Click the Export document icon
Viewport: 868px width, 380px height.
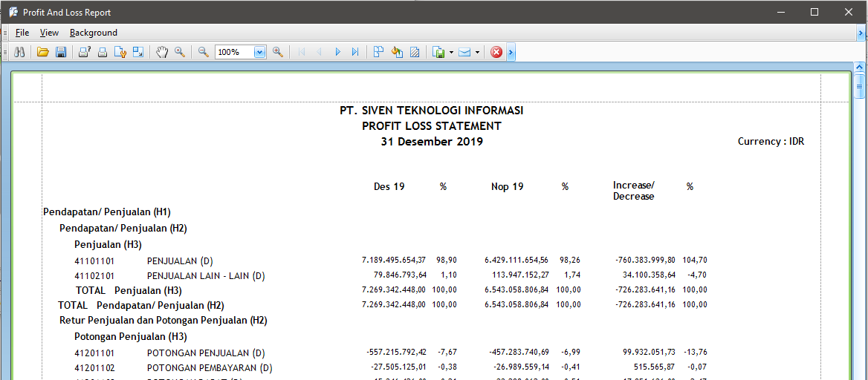pyautogui.click(x=439, y=52)
